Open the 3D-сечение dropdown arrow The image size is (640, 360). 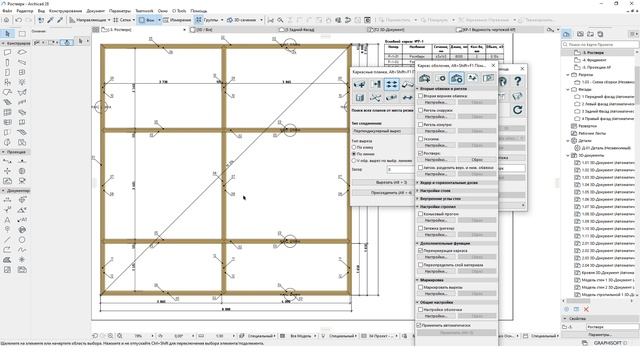(x=261, y=20)
